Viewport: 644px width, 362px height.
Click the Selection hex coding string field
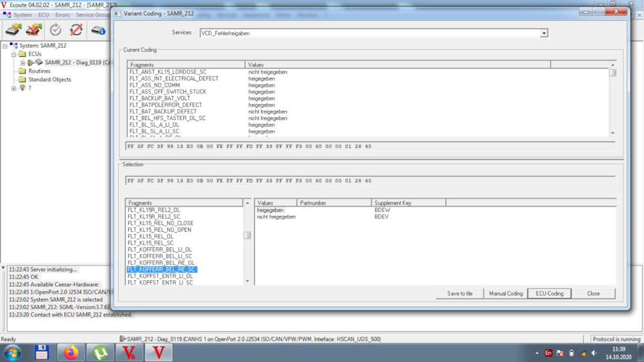point(370,180)
